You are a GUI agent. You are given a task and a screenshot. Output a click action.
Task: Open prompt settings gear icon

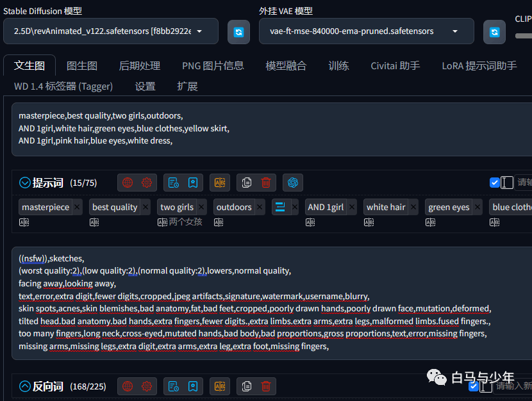(147, 183)
